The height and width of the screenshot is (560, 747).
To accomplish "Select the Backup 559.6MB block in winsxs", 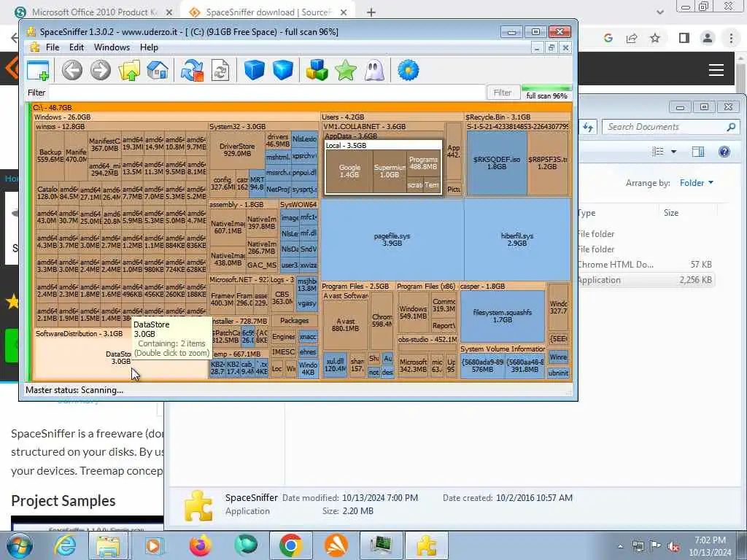I will [50, 155].
